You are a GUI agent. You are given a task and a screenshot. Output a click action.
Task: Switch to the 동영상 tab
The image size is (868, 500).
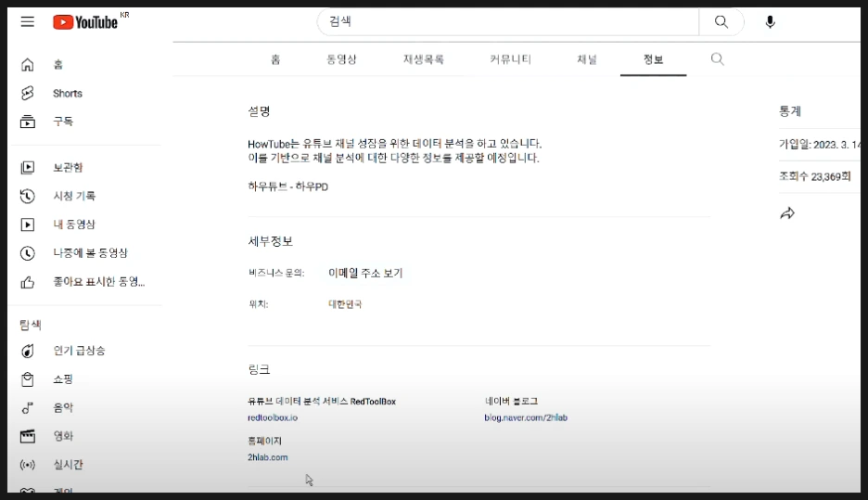(x=341, y=59)
